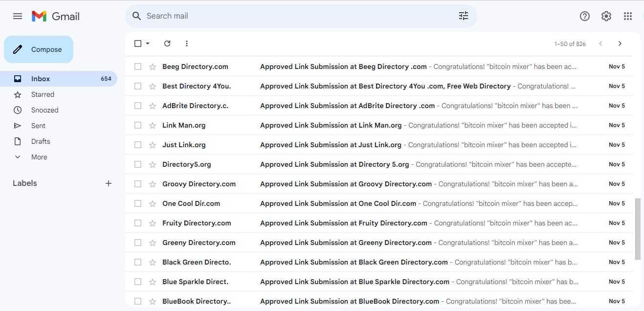Screen dimensions: 644x311
Task: Select the Beeg Directory.com email checkbox
Action: pyautogui.click(x=138, y=67)
